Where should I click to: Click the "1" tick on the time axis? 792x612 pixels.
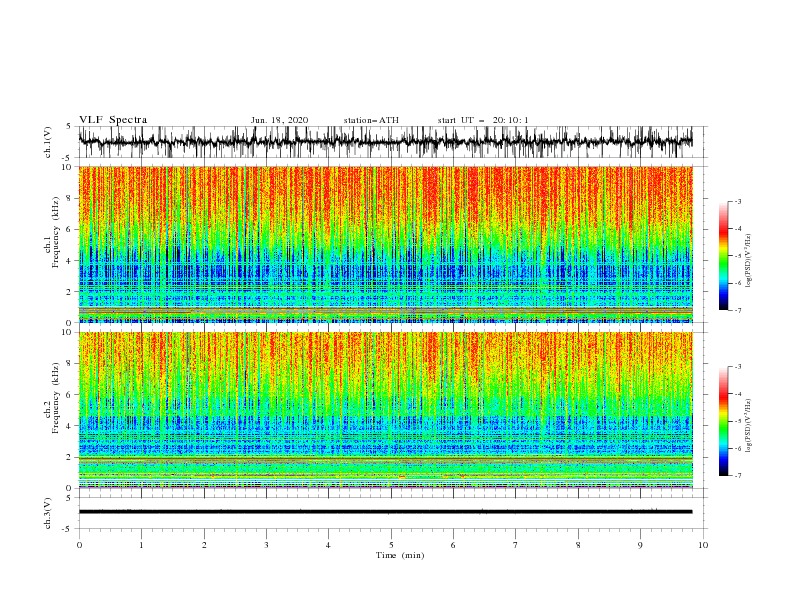pos(141,545)
